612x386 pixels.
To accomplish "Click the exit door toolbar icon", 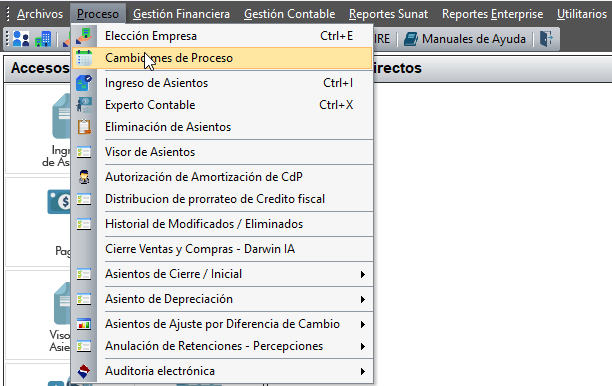I will [x=546, y=39].
